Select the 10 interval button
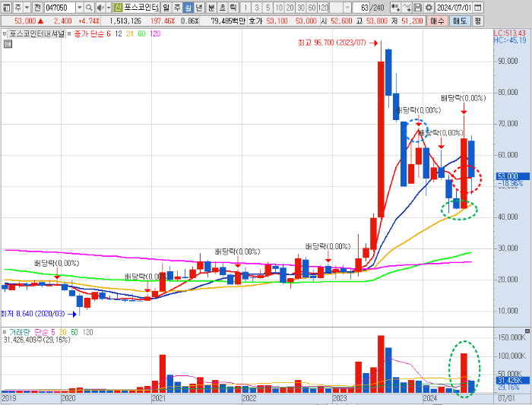Image resolution: width=532 pixels, height=405 pixels. coord(279,7)
